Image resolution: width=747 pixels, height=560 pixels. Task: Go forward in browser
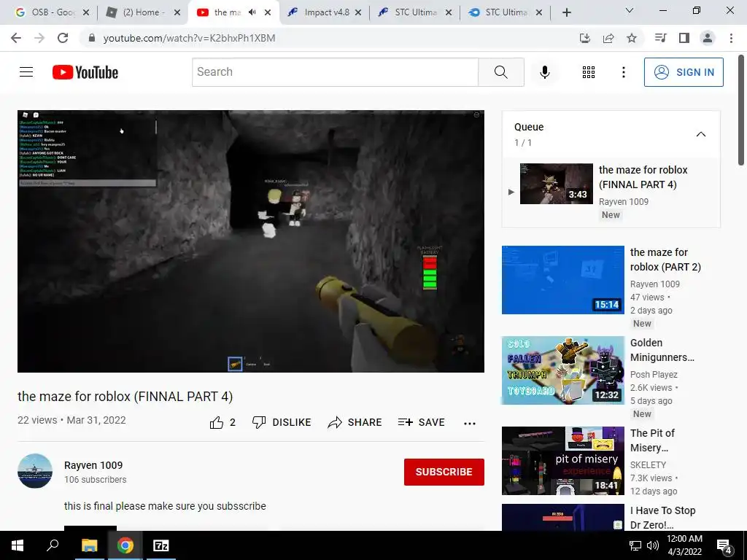[39, 38]
